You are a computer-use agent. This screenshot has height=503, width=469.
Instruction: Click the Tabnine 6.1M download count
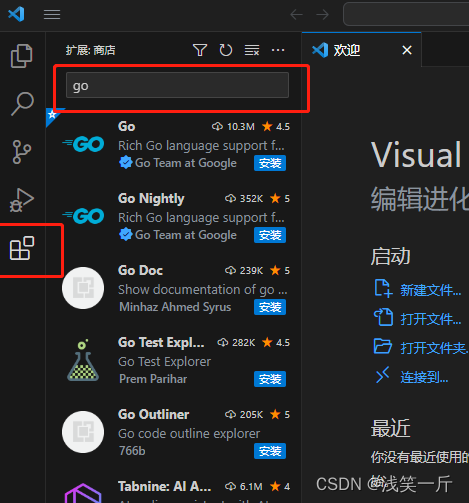[244, 487]
